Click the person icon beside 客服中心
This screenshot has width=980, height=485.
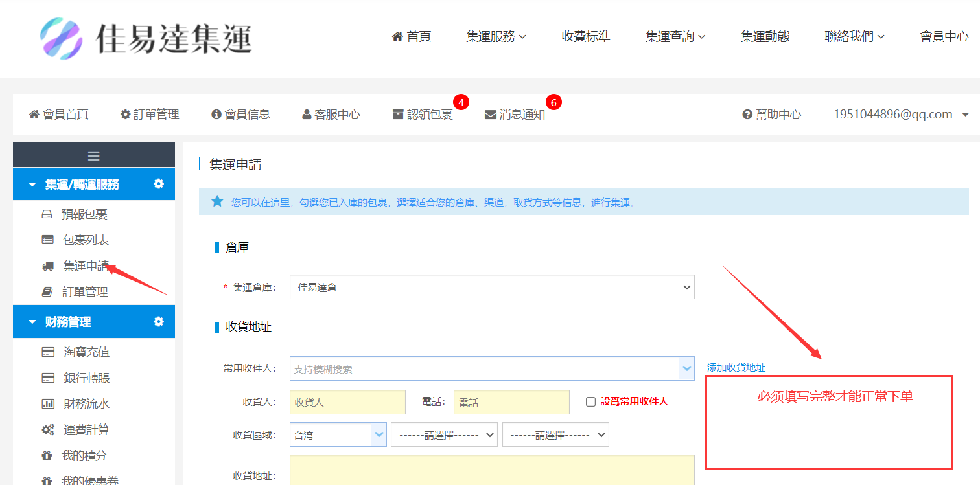click(x=307, y=115)
